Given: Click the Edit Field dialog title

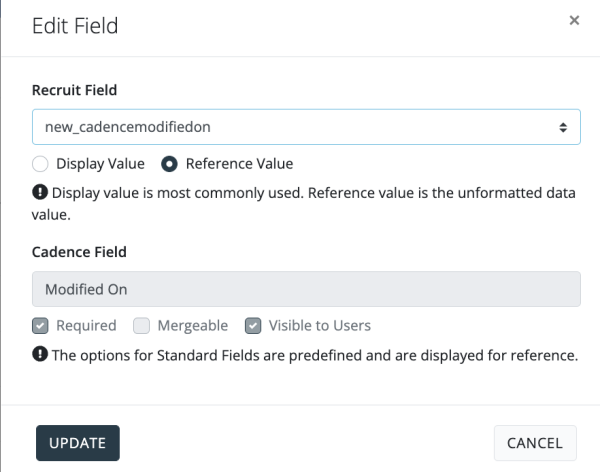Looking at the screenshot, I should click(75, 25).
